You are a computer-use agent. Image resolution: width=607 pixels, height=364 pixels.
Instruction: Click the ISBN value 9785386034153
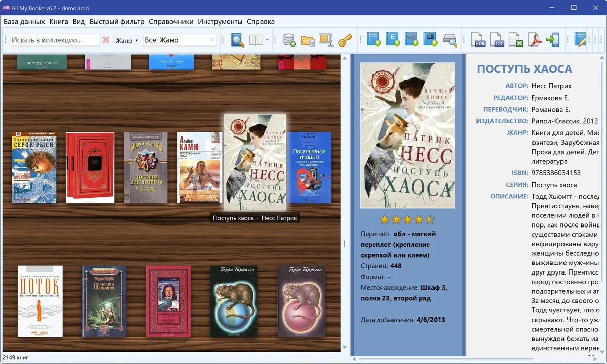(556, 173)
